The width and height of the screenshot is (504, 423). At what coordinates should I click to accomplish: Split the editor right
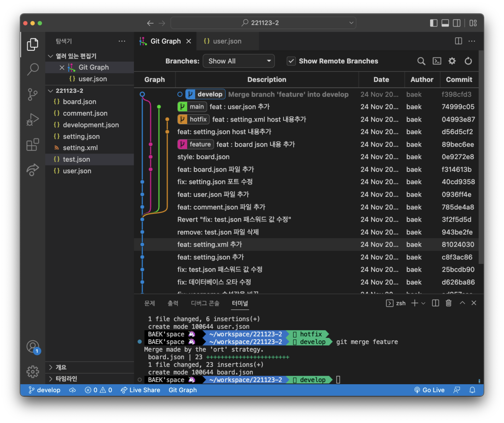[458, 41]
